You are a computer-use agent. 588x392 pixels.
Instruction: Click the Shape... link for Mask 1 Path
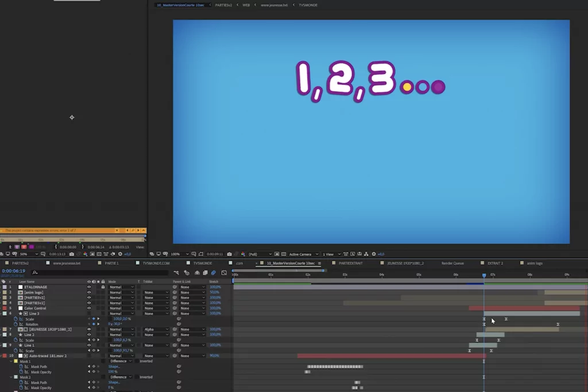(114, 366)
